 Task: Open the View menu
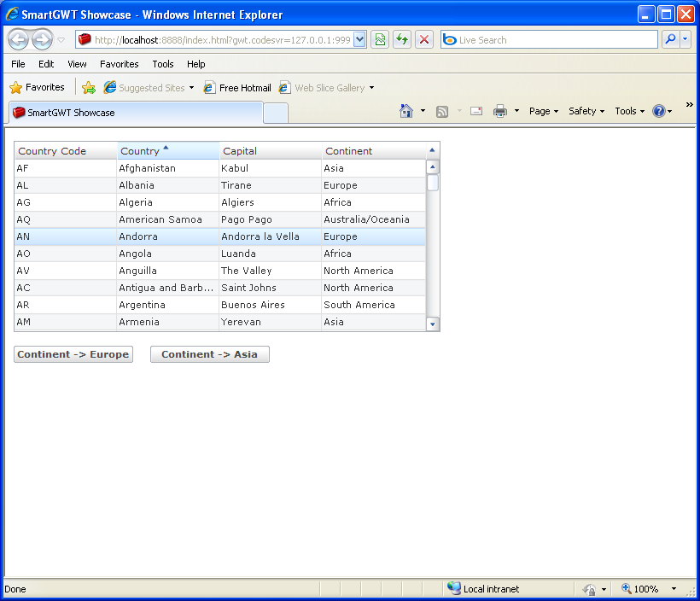pyautogui.click(x=77, y=64)
